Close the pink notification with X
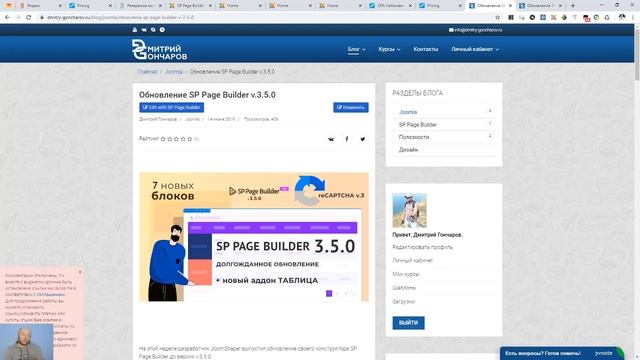This screenshot has height=360, width=640. coord(80,272)
